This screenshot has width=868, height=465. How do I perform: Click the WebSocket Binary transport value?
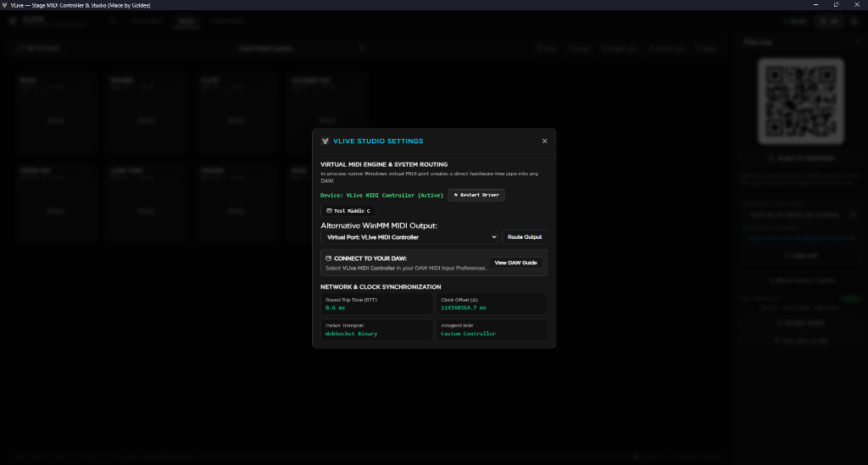[x=351, y=334]
